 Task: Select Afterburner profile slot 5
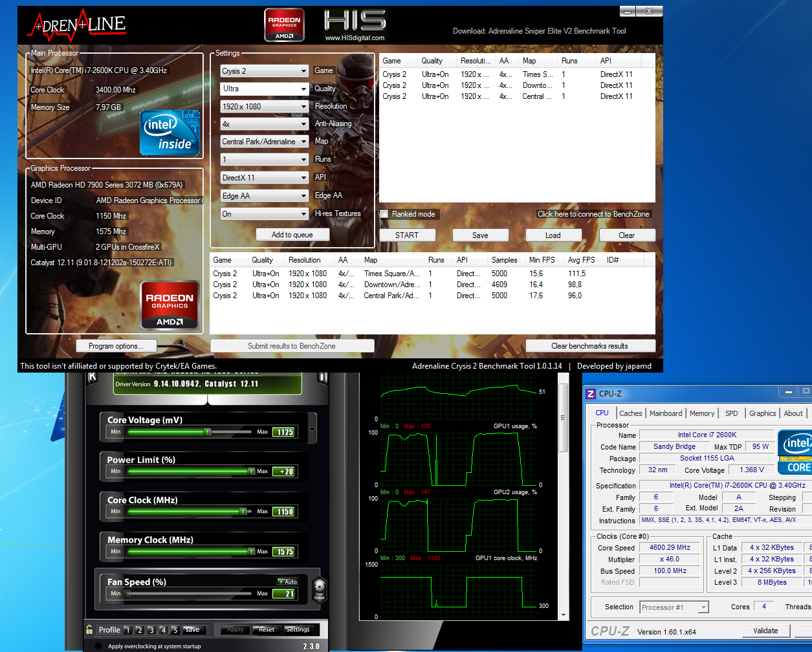(x=175, y=629)
